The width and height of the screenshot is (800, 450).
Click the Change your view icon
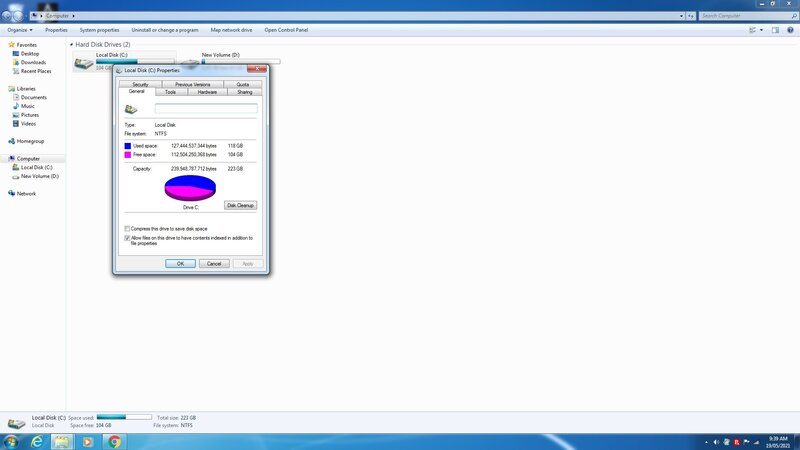(753, 30)
